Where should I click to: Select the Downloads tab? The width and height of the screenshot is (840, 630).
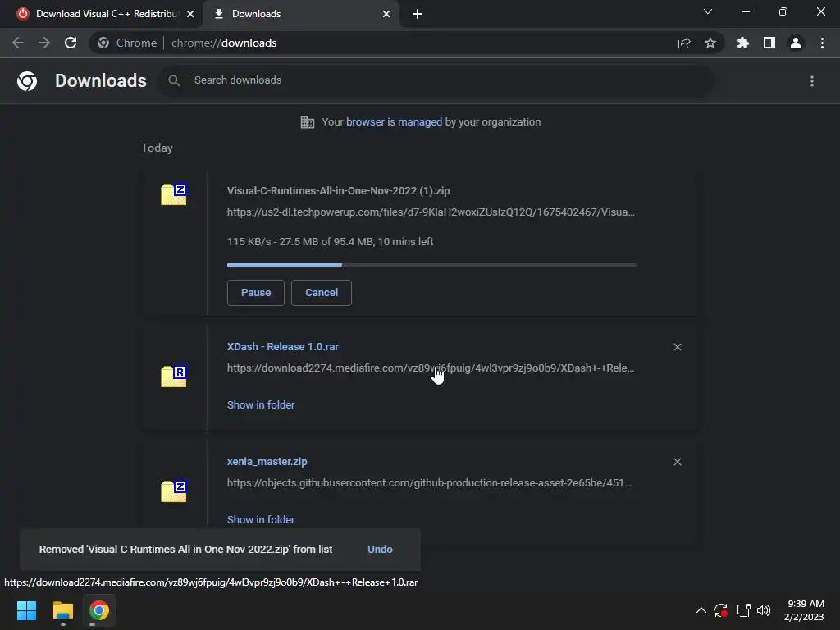[300, 14]
